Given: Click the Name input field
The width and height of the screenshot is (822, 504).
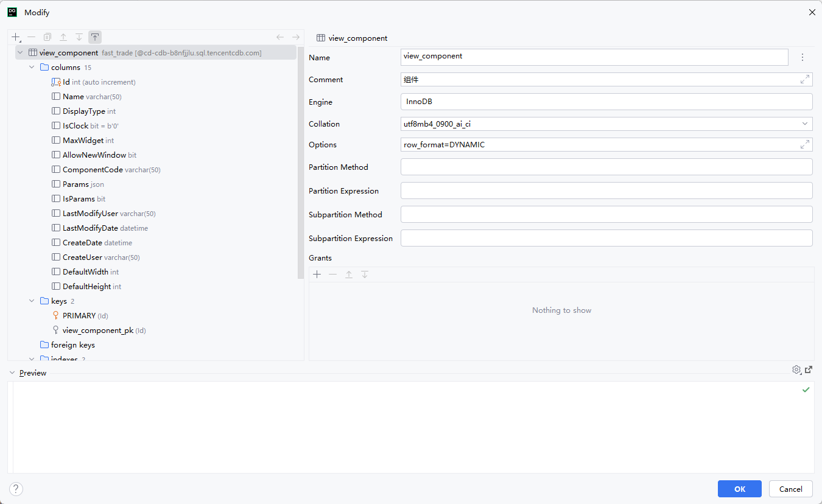Looking at the screenshot, I should (594, 57).
